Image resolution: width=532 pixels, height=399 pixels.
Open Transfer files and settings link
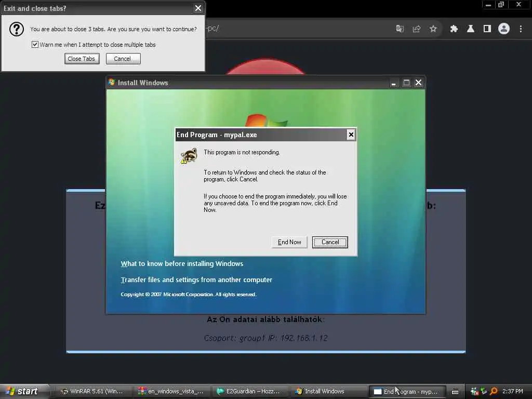click(196, 280)
